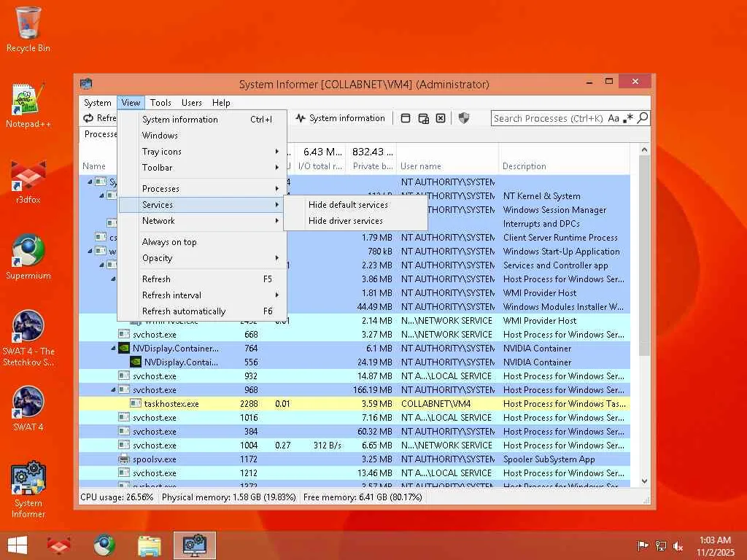Click the Refresh toolbar icon
The width and height of the screenshot is (747, 560).
coord(88,118)
